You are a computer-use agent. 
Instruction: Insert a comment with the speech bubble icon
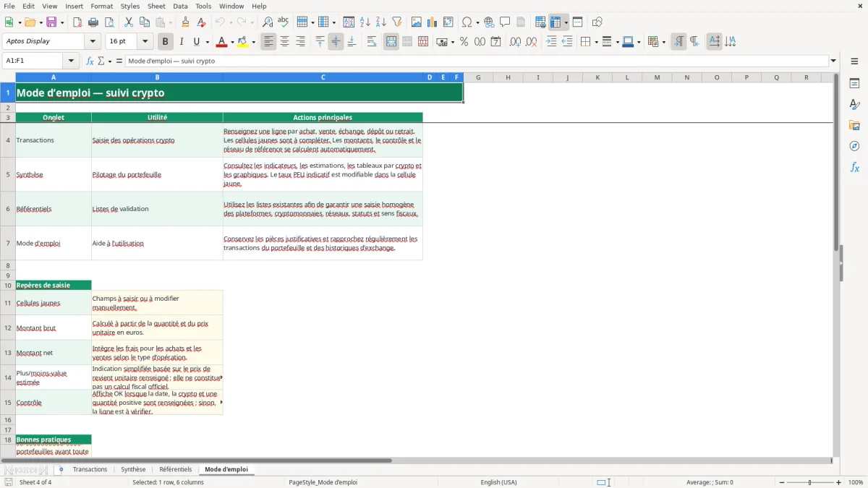tap(505, 22)
